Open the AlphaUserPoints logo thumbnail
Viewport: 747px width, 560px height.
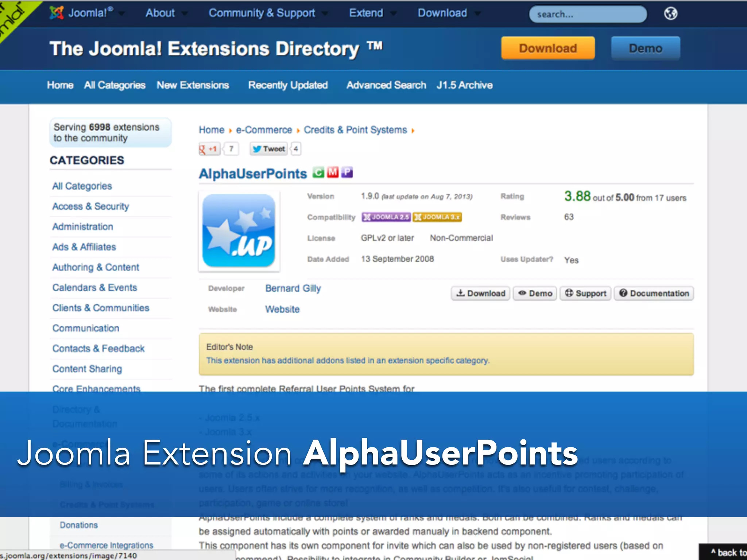coord(239,231)
